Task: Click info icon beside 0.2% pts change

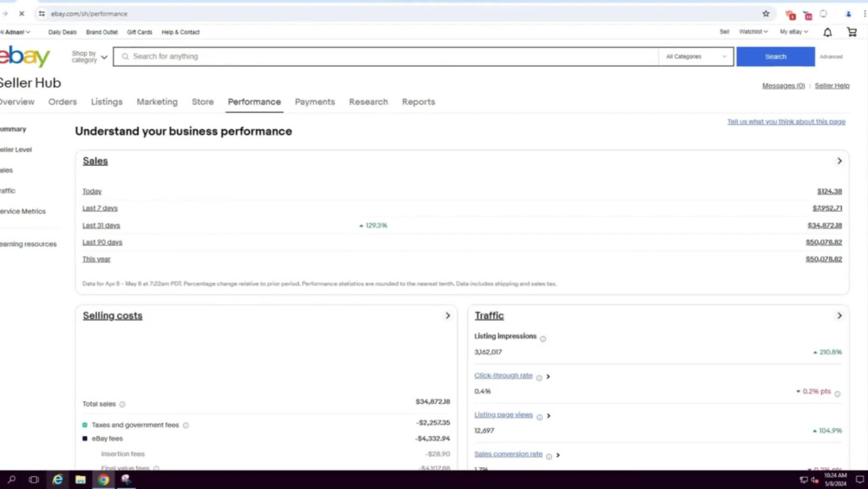Action: tap(838, 393)
